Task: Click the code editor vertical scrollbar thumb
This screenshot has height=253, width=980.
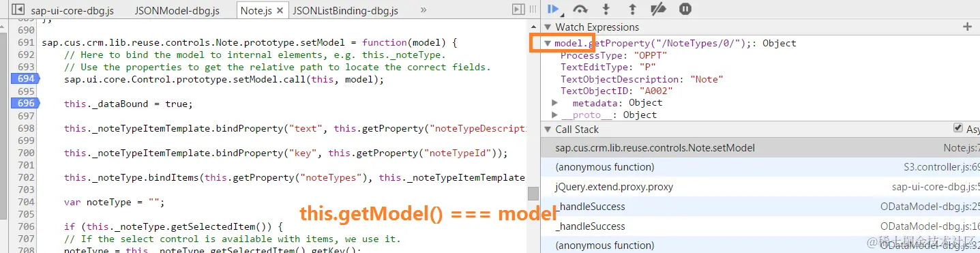Action: (533, 193)
